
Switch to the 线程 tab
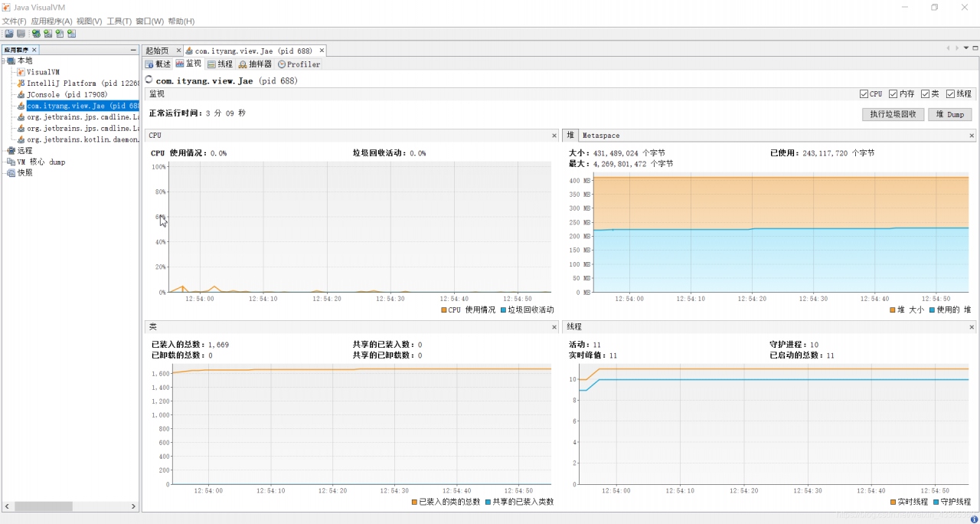[x=220, y=64]
